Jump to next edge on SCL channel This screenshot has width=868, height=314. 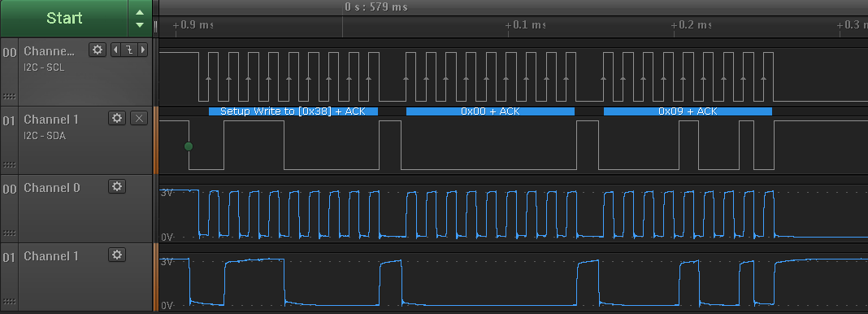(x=143, y=50)
